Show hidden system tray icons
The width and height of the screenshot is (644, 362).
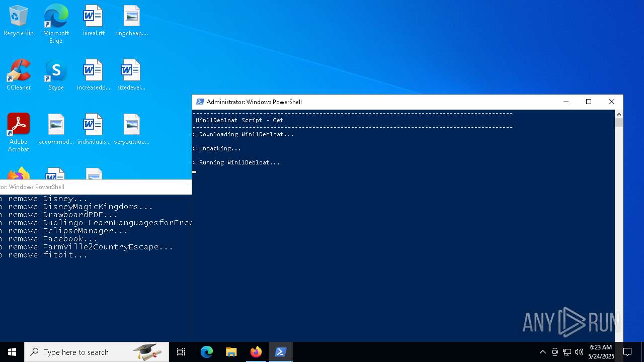542,352
